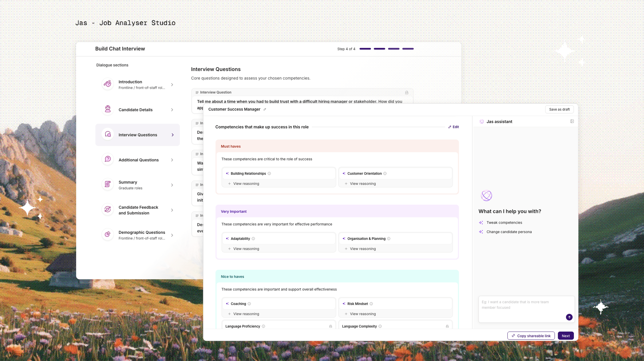Viewport: 644px width, 361px height.
Task: Open the Additional Questions dialogue section
Action: tap(137, 160)
